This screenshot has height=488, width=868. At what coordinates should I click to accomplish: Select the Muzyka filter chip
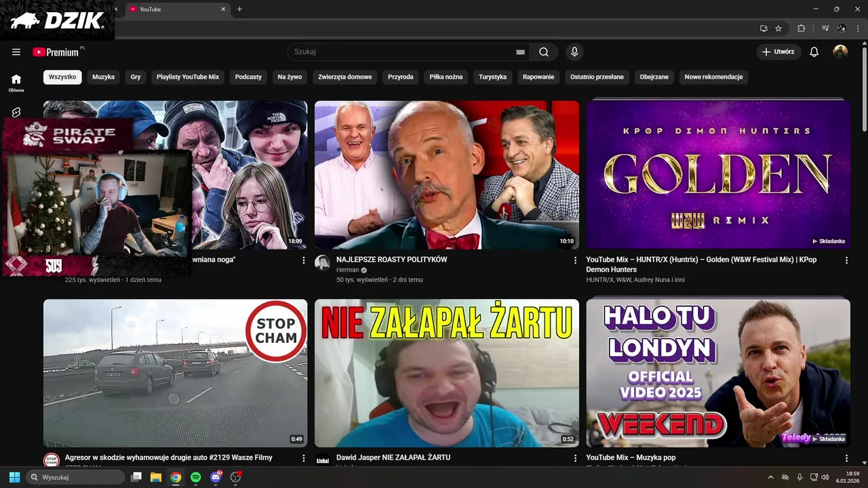click(x=104, y=77)
